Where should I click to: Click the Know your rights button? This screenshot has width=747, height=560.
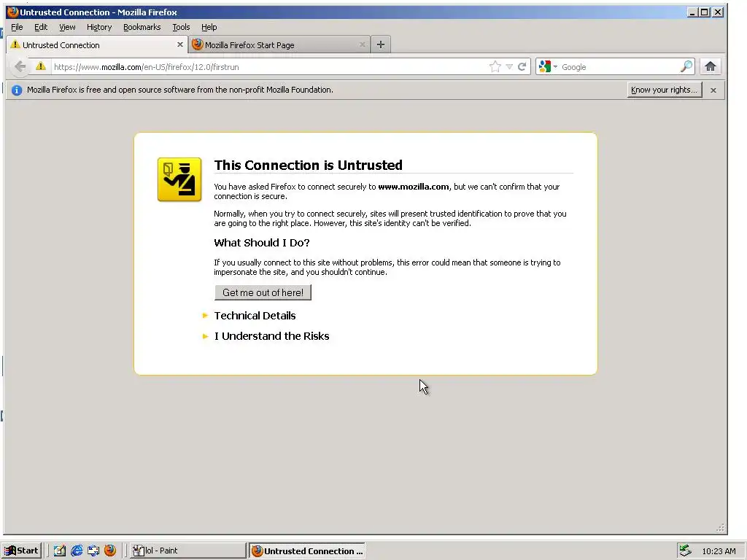(665, 90)
